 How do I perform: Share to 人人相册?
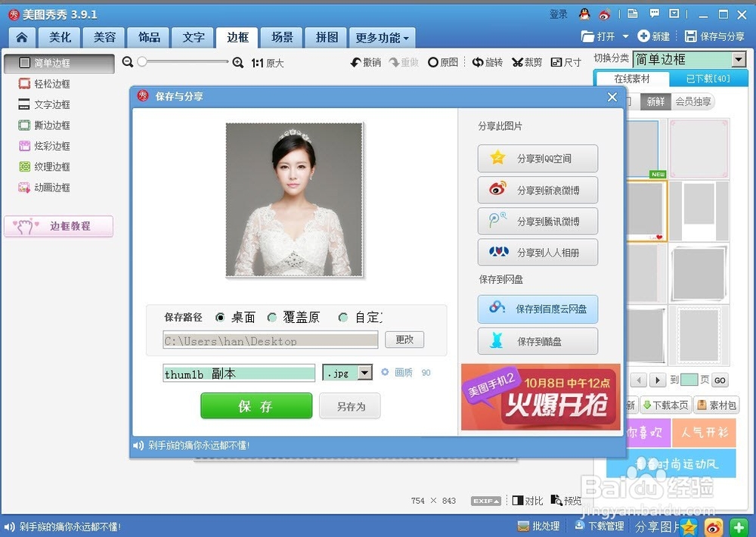538,253
